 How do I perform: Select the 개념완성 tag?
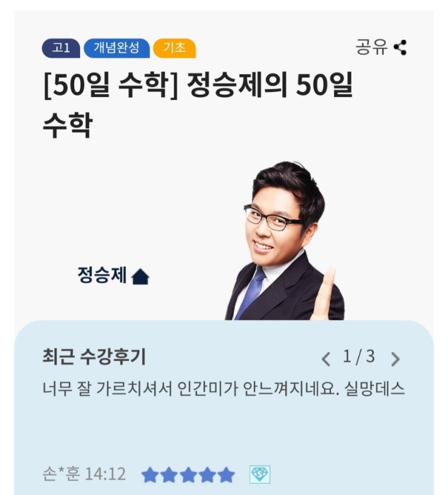click(116, 48)
